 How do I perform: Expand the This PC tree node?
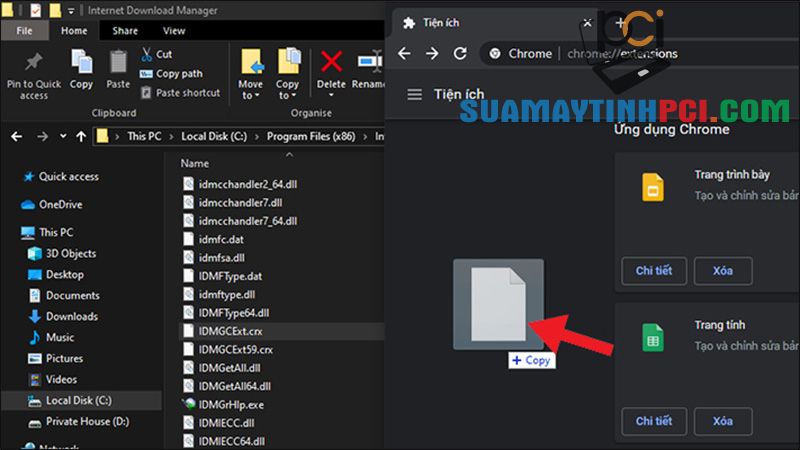point(10,232)
